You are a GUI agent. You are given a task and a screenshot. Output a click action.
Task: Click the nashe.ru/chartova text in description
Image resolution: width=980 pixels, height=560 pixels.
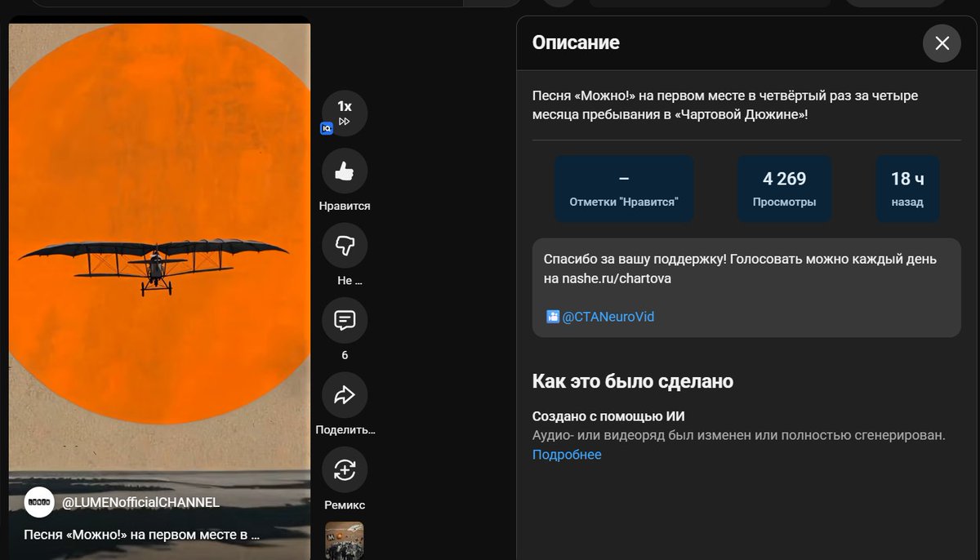pyautogui.click(x=617, y=278)
